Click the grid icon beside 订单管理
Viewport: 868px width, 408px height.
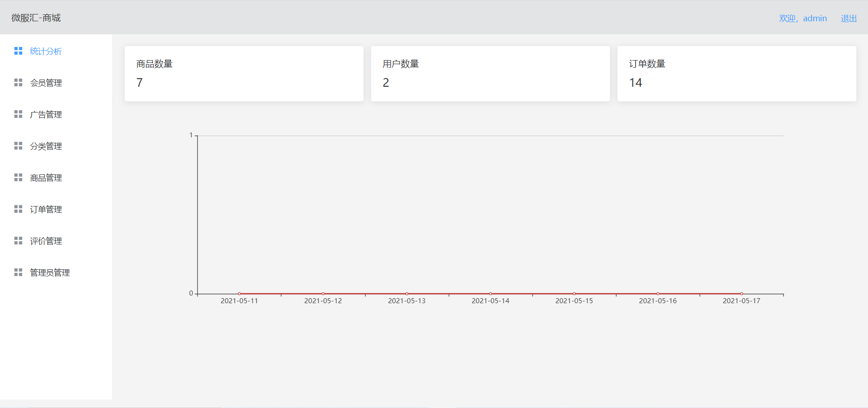[x=18, y=209]
